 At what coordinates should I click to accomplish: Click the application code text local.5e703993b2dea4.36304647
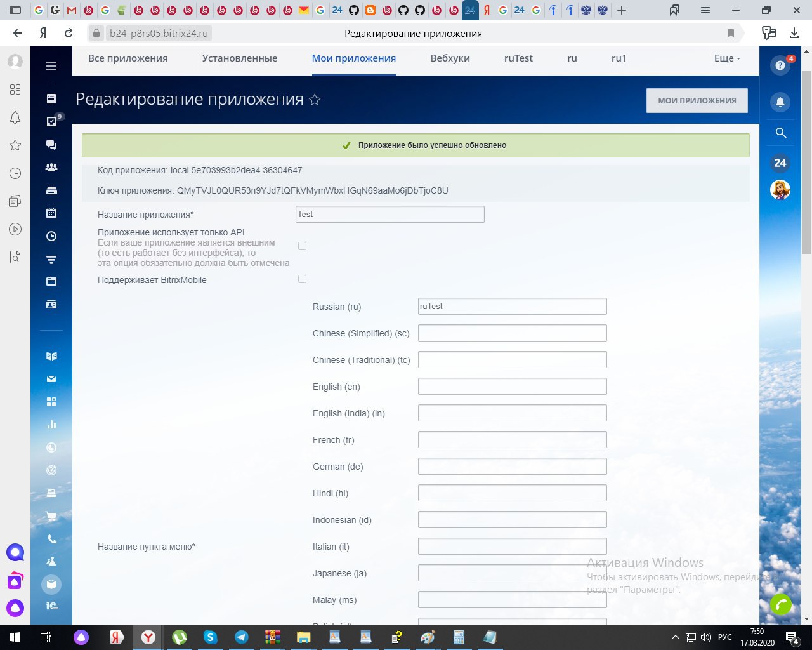coord(237,170)
